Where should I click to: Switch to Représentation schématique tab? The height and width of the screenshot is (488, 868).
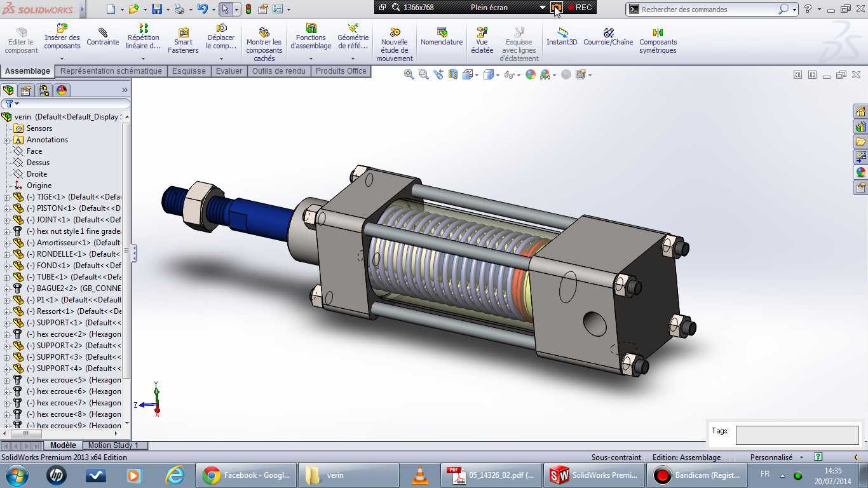click(111, 71)
